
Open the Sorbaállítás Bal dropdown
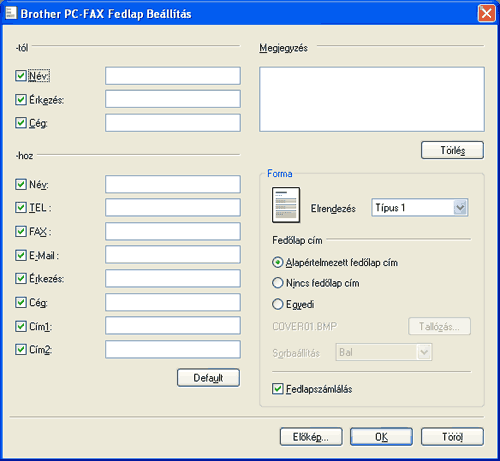pos(384,352)
